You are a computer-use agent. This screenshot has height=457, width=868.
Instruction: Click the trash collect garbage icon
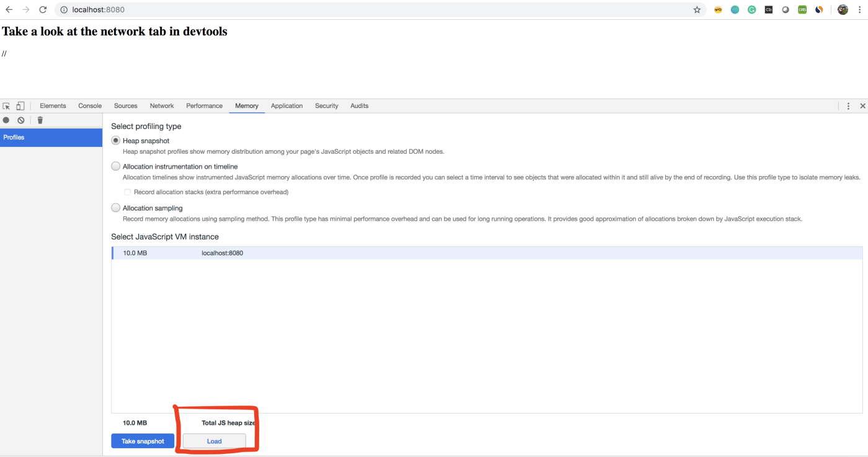40,120
